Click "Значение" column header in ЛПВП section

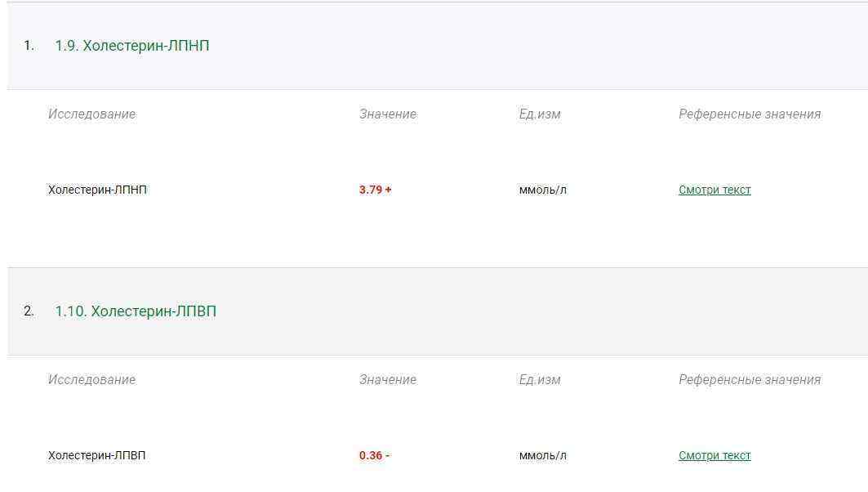pos(388,380)
